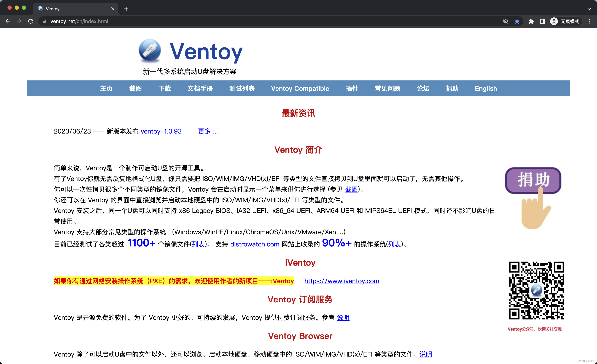The width and height of the screenshot is (597, 364).
Task: Open the 下载 download menu item
Action: [165, 89]
